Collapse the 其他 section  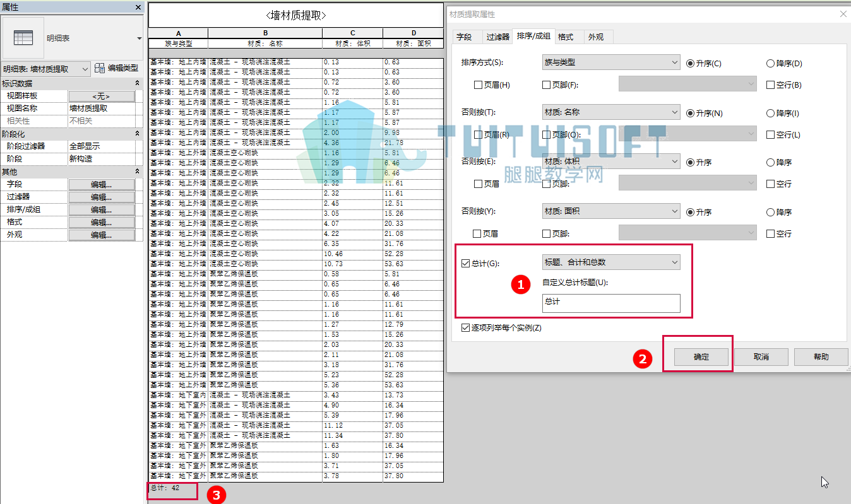138,172
